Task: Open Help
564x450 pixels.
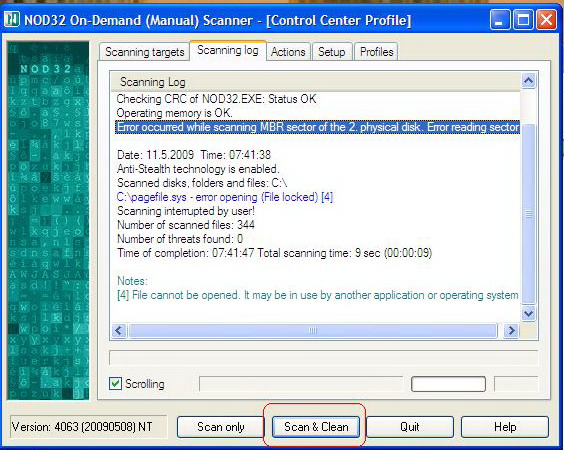Action: point(505,427)
